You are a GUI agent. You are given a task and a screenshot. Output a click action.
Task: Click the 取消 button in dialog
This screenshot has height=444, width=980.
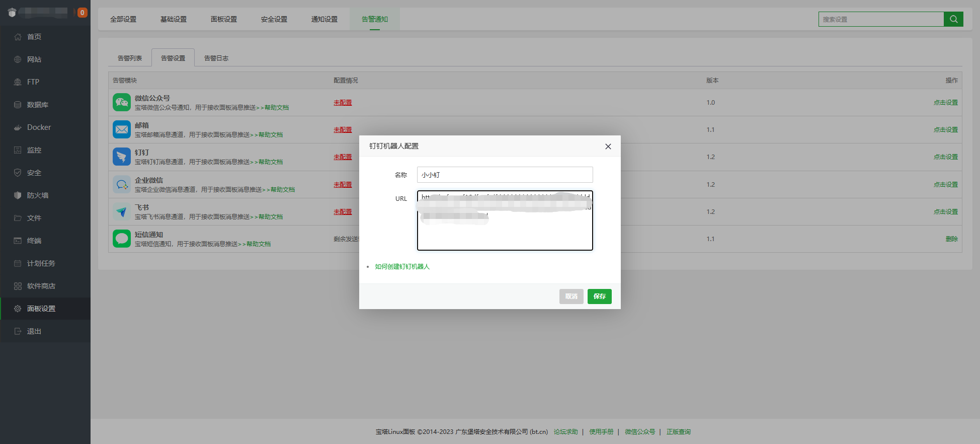click(571, 297)
